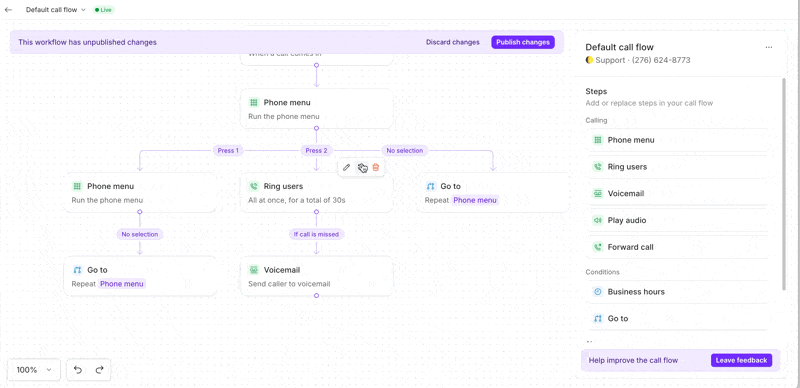800x388 pixels.
Task: Select the Voicemail step in Steps panel
Action: click(x=677, y=193)
